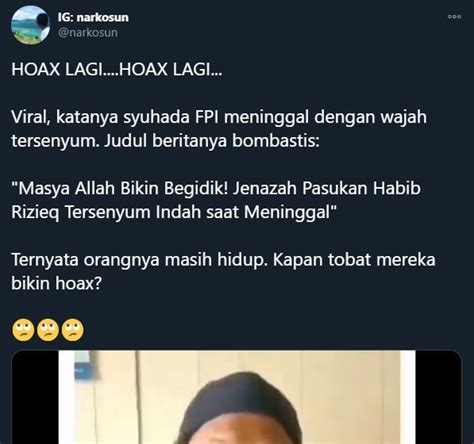The height and width of the screenshot is (444, 474).
Task: Click the word FPI in the tweet text
Action: tap(207, 117)
